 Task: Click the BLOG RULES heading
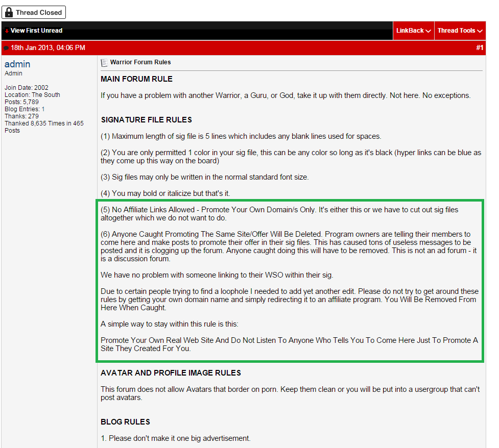point(125,422)
